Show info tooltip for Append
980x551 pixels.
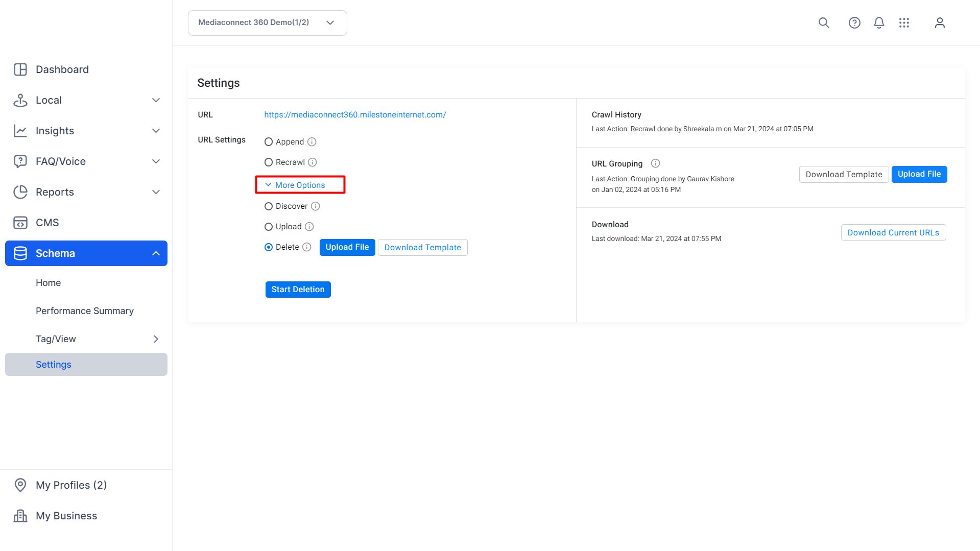pyautogui.click(x=312, y=142)
